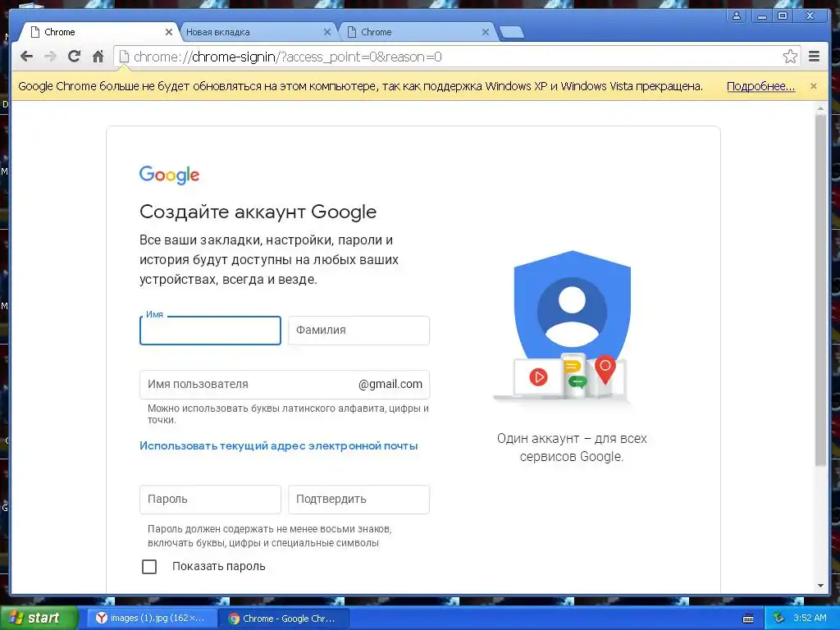Image resolution: width=840 pixels, height=630 pixels.
Task: Open the Chrome user profile button
Action: click(x=737, y=16)
